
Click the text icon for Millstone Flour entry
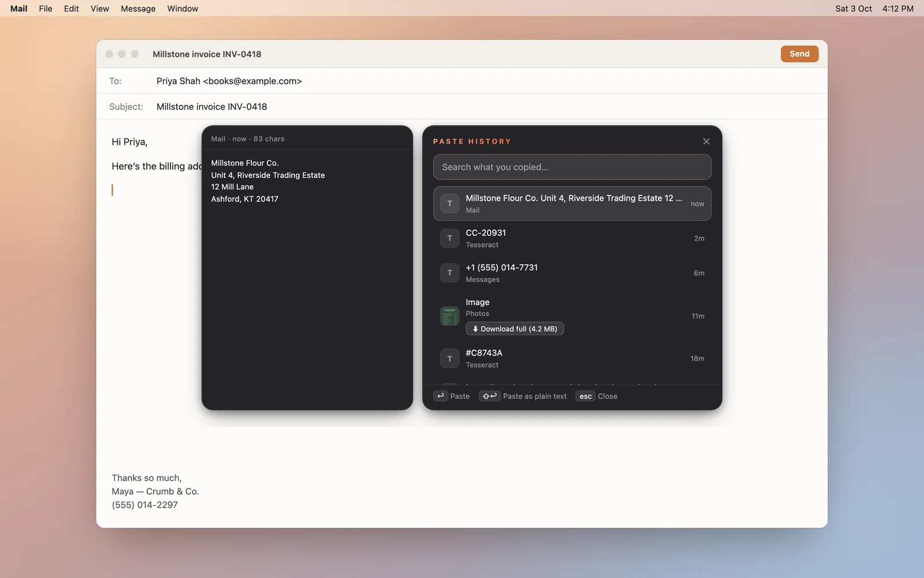(x=450, y=203)
